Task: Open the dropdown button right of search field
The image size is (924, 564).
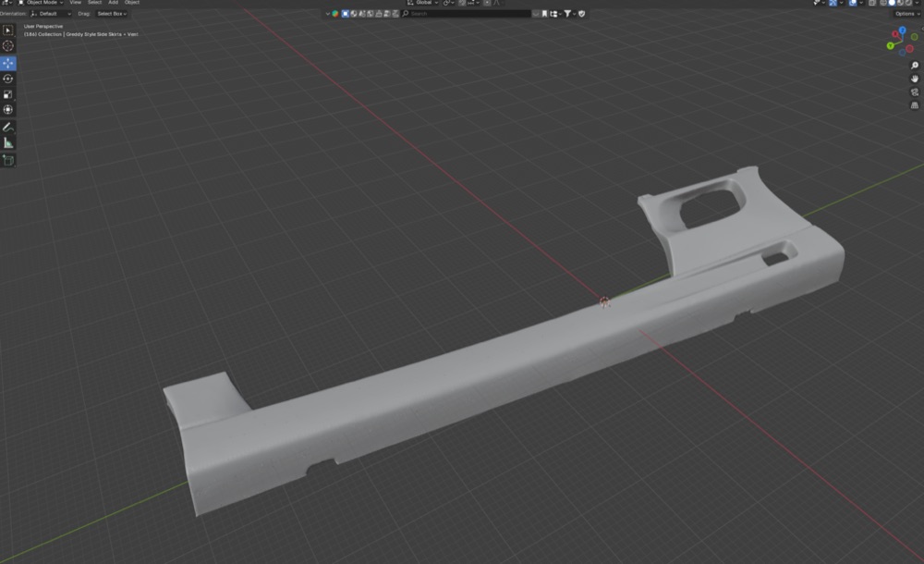Action: 536,14
